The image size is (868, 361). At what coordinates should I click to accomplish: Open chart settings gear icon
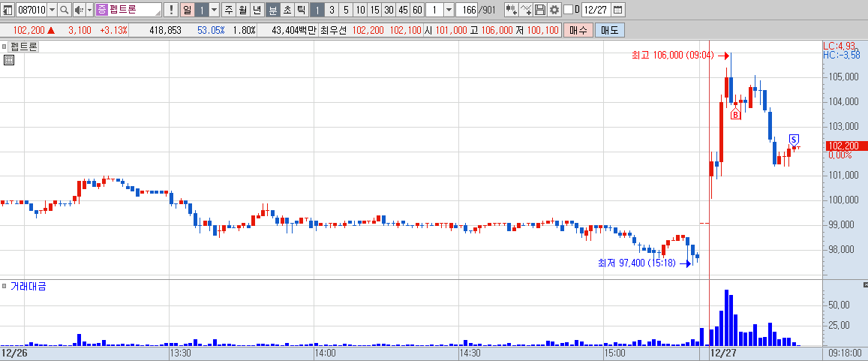(554, 10)
